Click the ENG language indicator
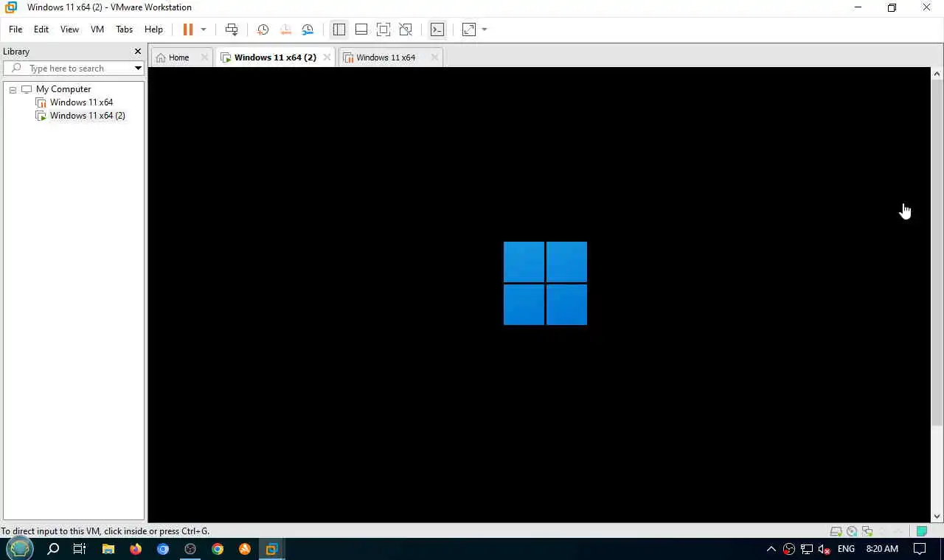Viewport: 944px width, 560px height. point(846,549)
